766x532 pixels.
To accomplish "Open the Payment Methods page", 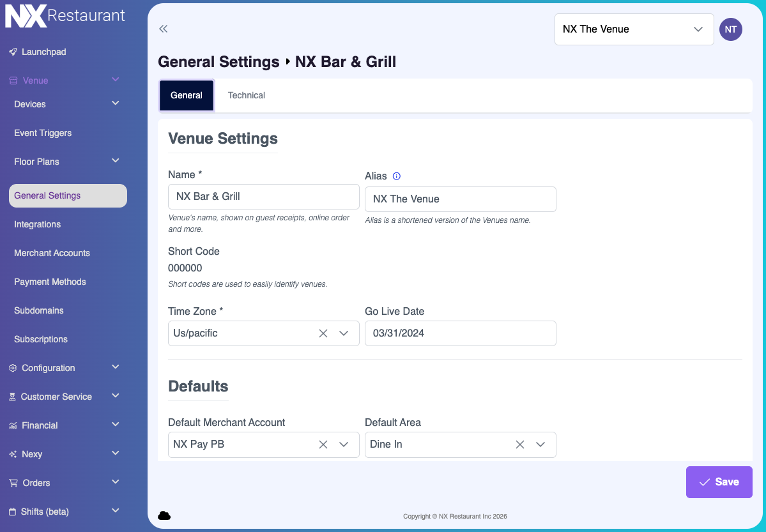I will [50, 282].
